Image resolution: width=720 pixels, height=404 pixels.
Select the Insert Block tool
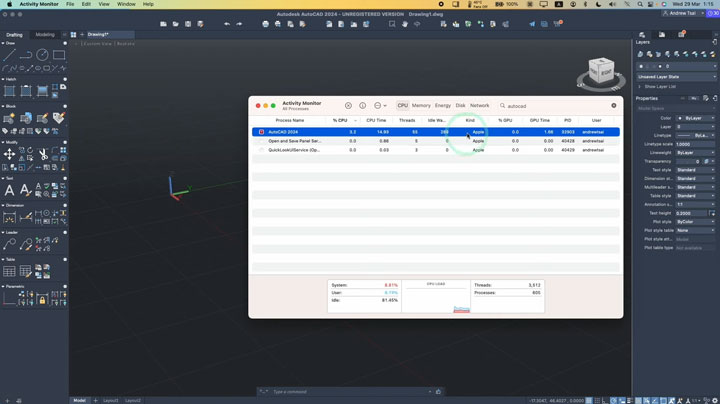tap(9, 118)
